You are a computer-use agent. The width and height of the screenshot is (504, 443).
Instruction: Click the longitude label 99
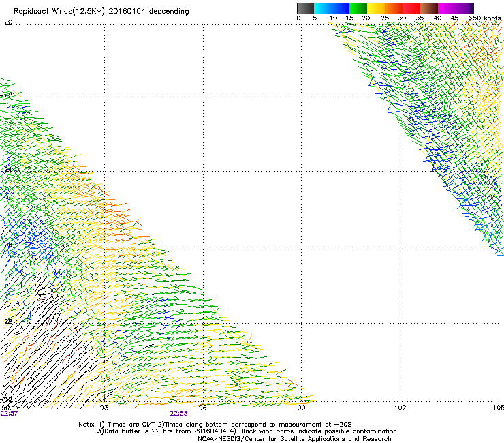coord(301,408)
